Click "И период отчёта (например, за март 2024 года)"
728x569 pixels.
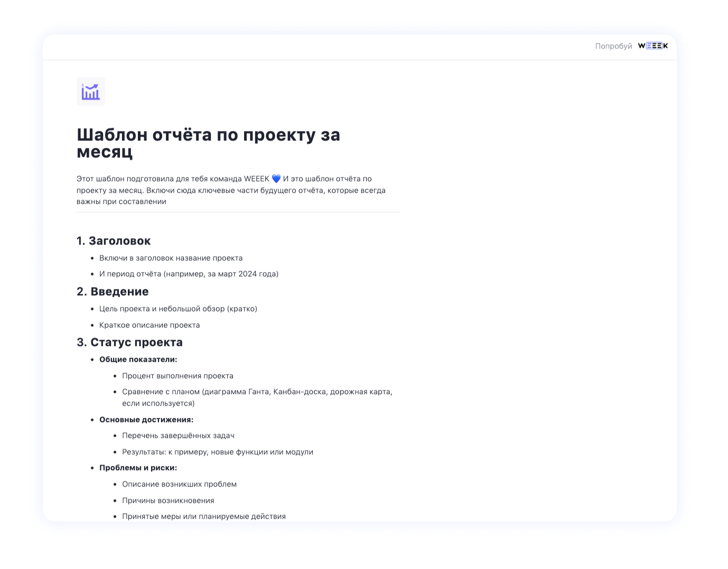pos(189,274)
